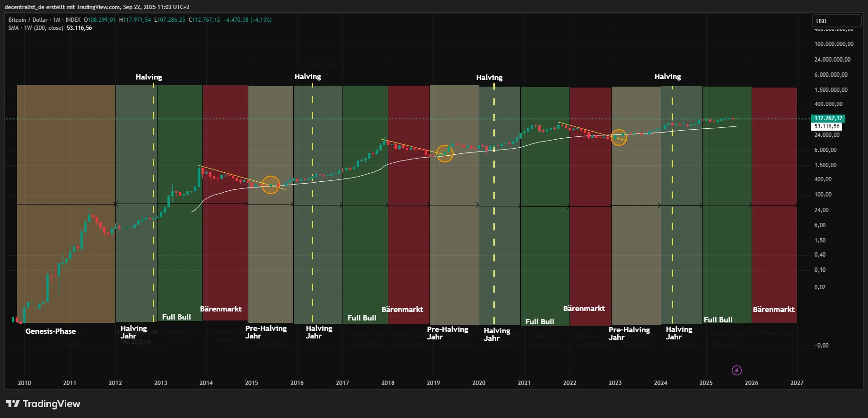The height and width of the screenshot is (418, 868).
Task: Click the Bärenmarkt label in the 2022 zone
Action: [584, 309]
